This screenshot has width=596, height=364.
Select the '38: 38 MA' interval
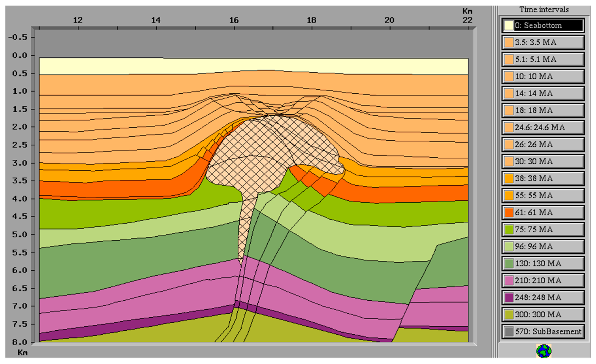pos(543,179)
